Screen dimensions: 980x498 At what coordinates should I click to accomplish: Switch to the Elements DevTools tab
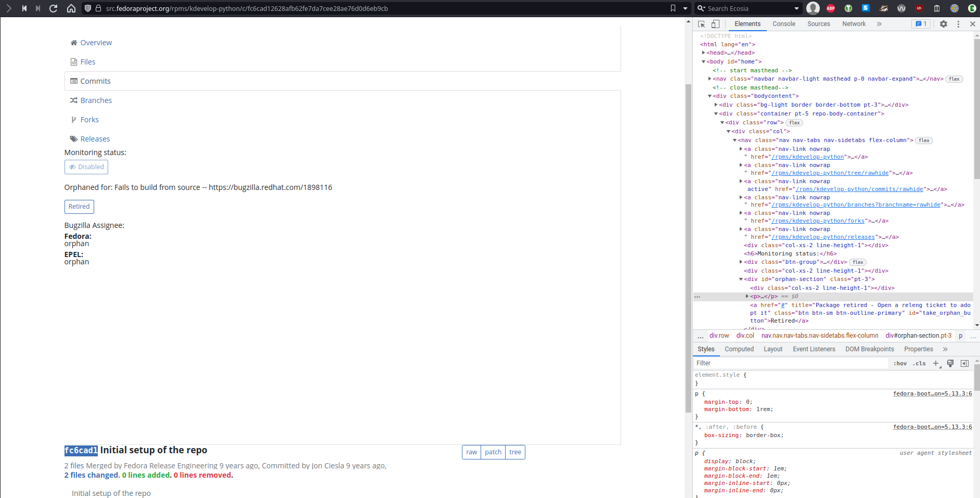[747, 24]
